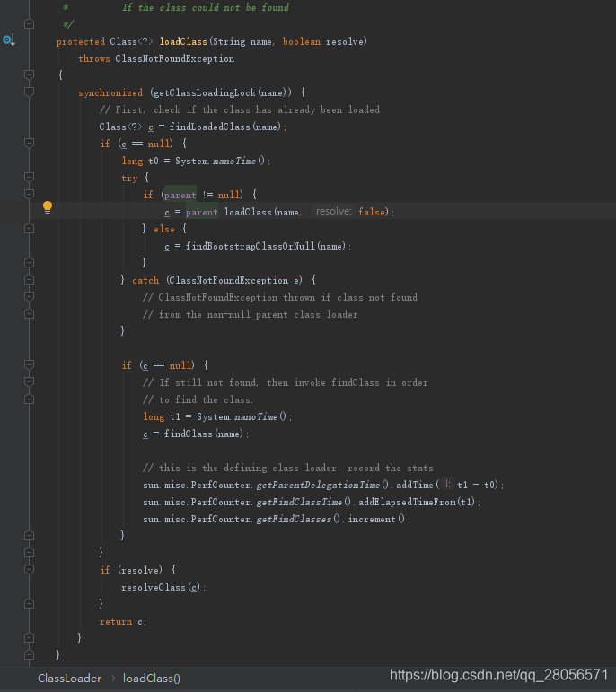Fold the if (parent != null) block
This screenshot has height=692, width=616.
tap(29, 194)
